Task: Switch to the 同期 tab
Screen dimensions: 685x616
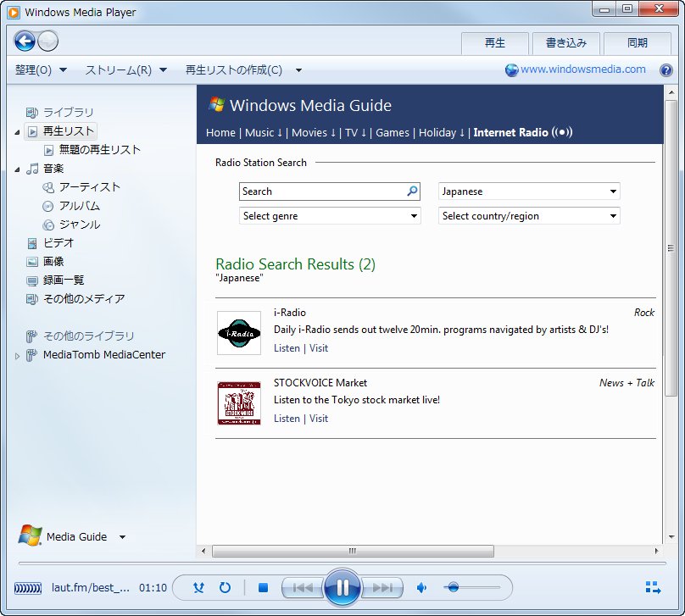Action: click(x=638, y=43)
